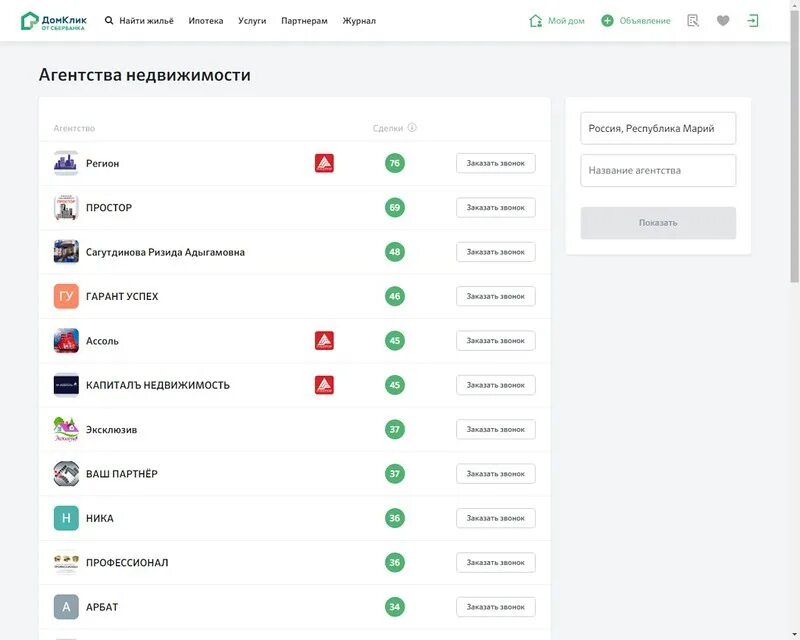800x640 pixels.
Task: Click the Регион agency logo
Action: [66, 163]
